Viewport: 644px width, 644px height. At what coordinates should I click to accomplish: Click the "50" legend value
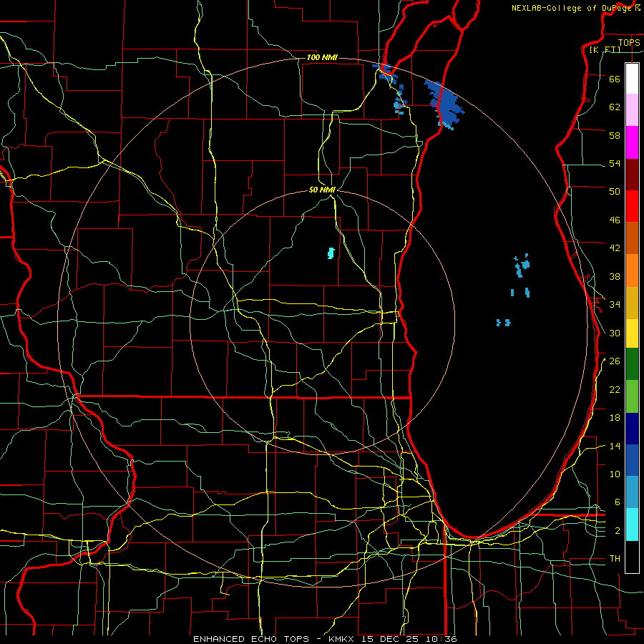[615, 192]
